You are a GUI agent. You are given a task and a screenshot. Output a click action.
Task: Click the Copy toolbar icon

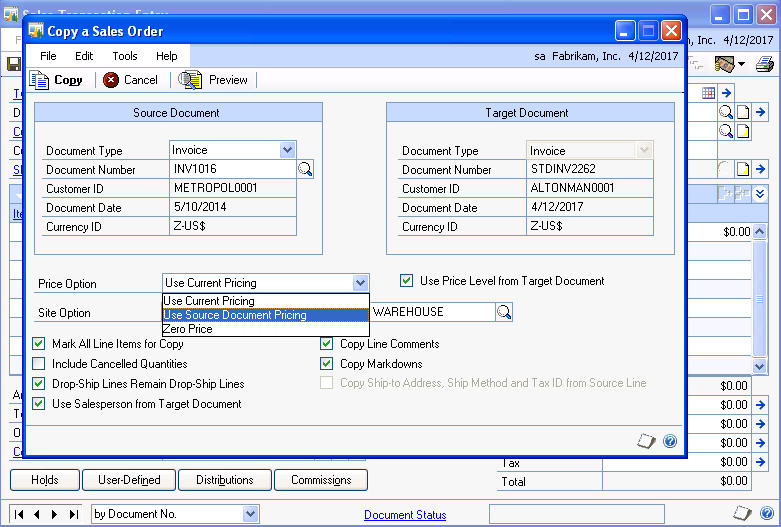pyautogui.click(x=41, y=80)
